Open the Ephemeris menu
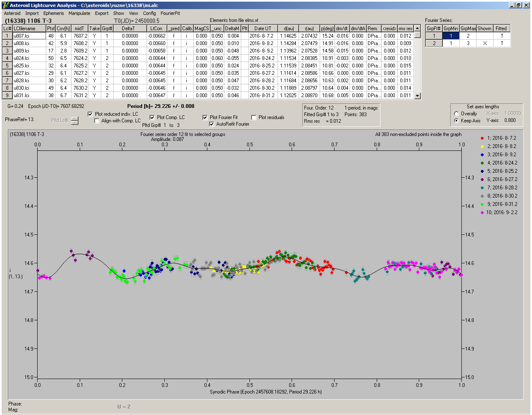532x415 pixels. [x=54, y=13]
